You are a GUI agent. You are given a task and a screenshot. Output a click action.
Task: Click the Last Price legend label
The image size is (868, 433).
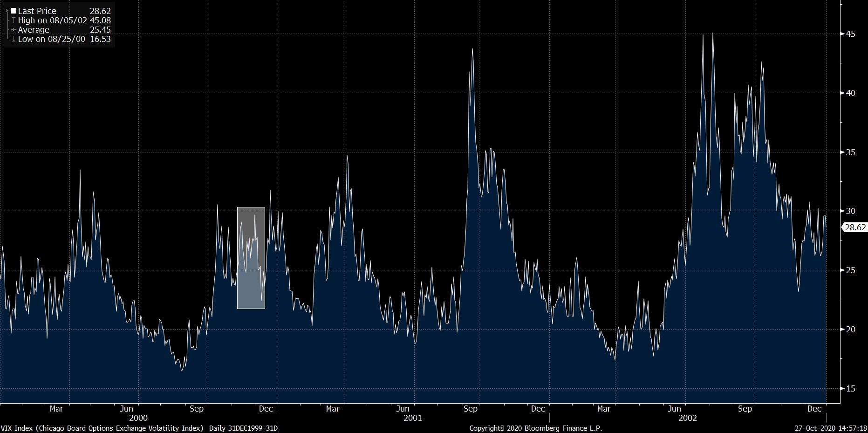pos(37,11)
